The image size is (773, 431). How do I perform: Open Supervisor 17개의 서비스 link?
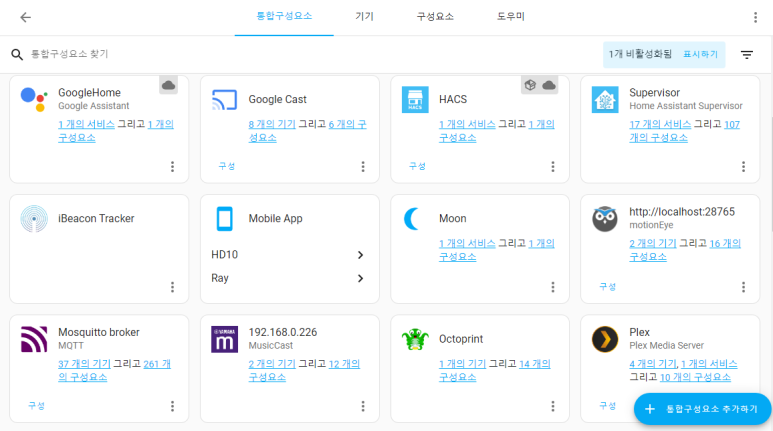pyautogui.click(x=660, y=124)
